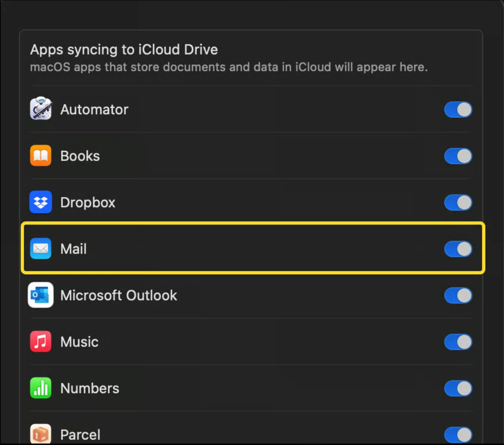Toggle Dropbox iCloud Drive syncing
504x445 pixels.
458,203
